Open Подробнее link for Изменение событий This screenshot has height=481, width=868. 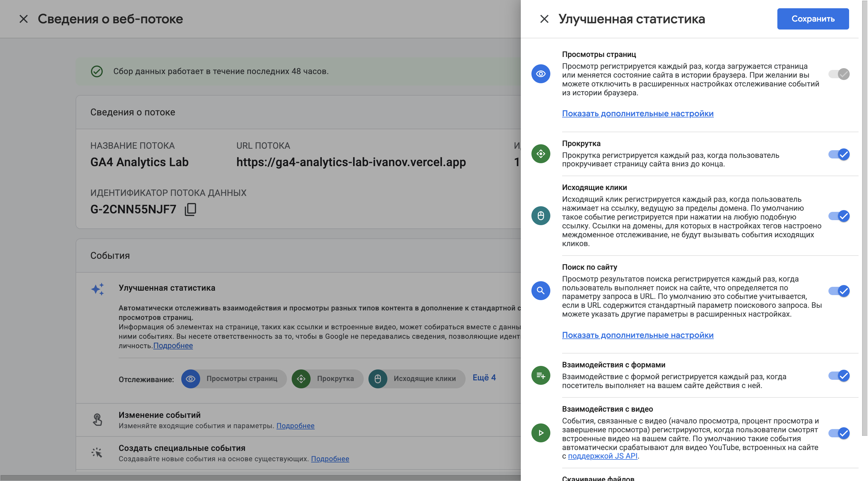(295, 426)
